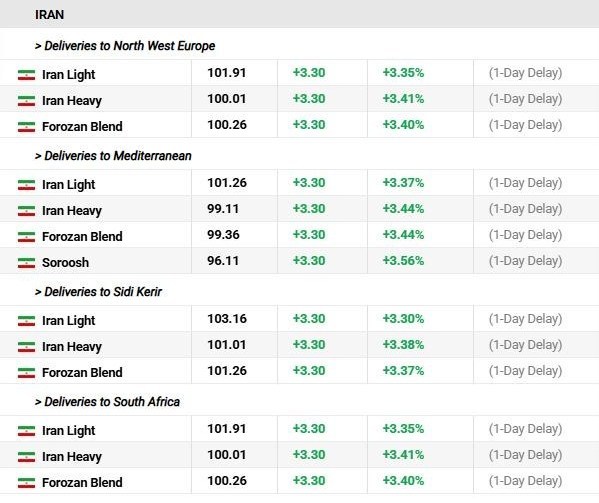Click the 103.16 price for Iran Light

(x=227, y=319)
